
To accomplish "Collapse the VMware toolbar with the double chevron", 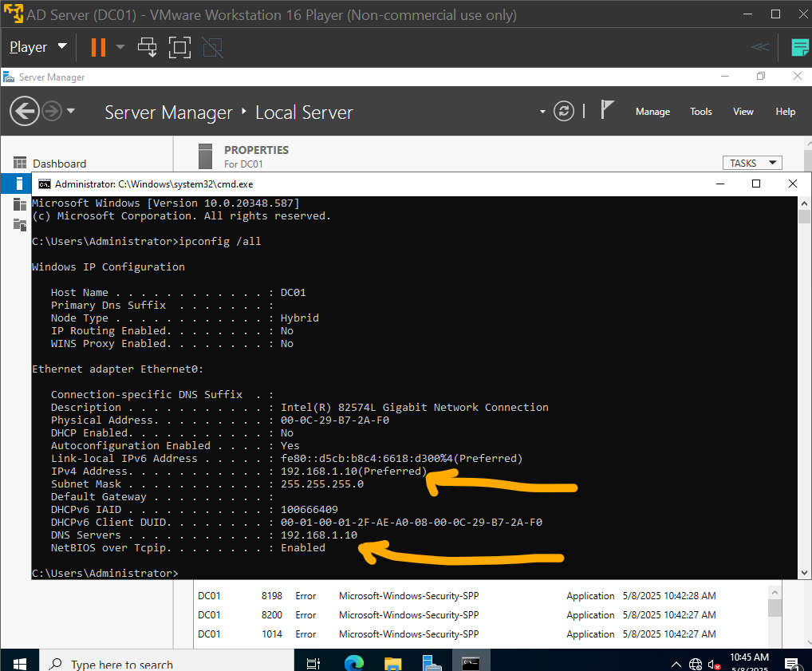I will click(759, 47).
